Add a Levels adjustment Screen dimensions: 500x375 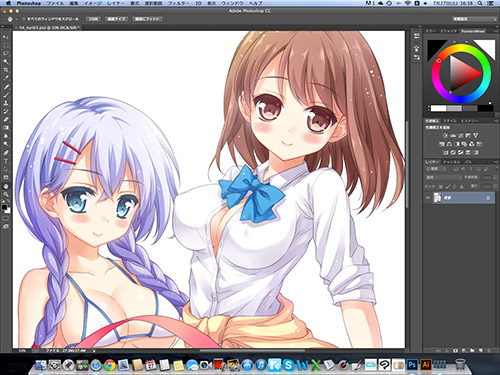coord(453,135)
